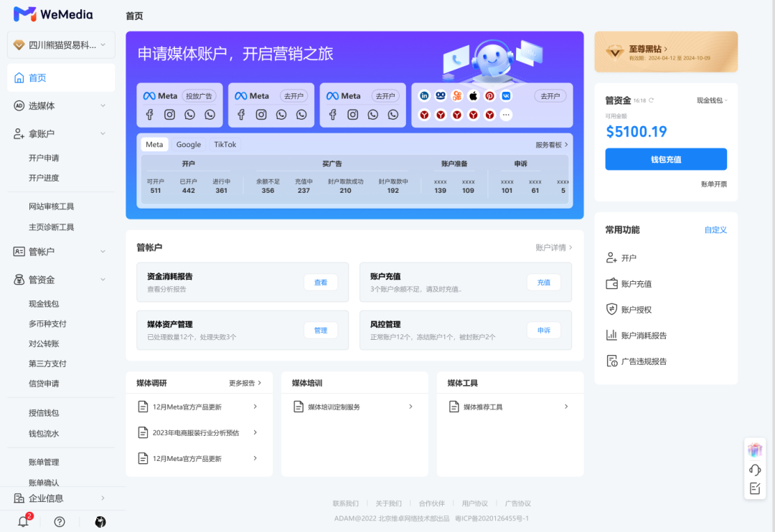Open 授信钱包 in the sidebar

pos(44,412)
